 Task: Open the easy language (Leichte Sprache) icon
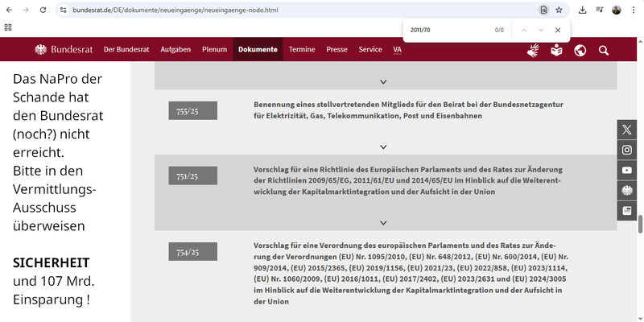[x=556, y=50]
